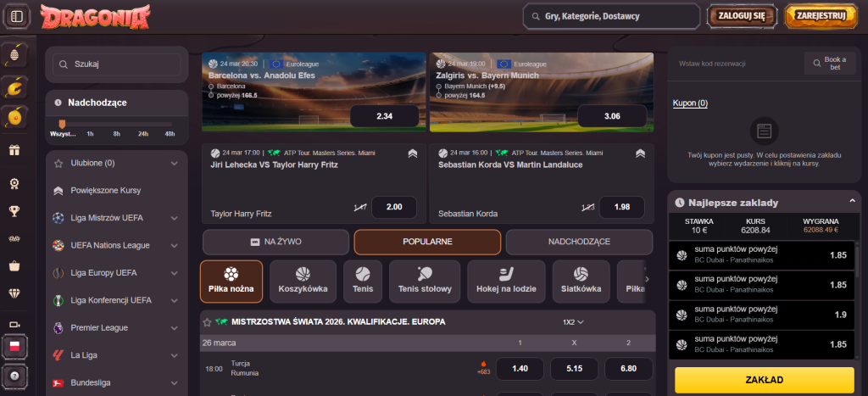Pick odds 1.40 for Turcja win
Image resolution: width=868 pixels, height=396 pixels.
pyautogui.click(x=520, y=368)
